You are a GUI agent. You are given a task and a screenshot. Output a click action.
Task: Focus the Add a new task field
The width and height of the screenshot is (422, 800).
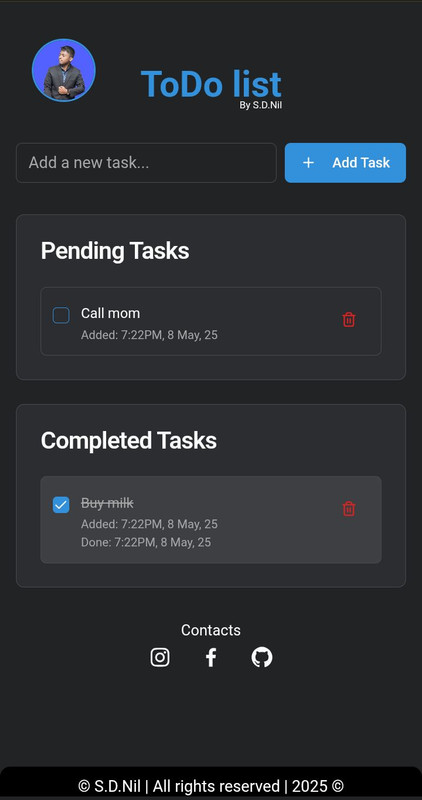coord(146,163)
